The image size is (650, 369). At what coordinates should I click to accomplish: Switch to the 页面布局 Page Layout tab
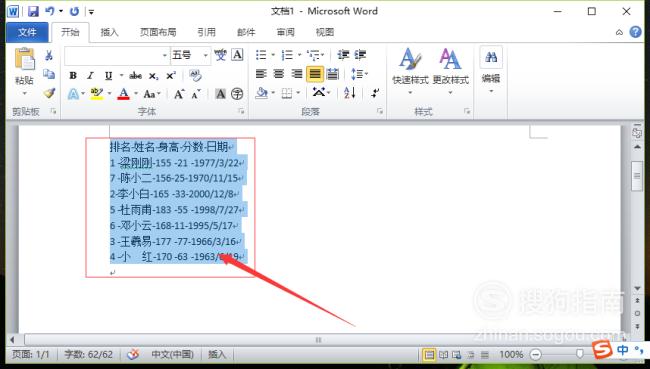[x=158, y=32]
